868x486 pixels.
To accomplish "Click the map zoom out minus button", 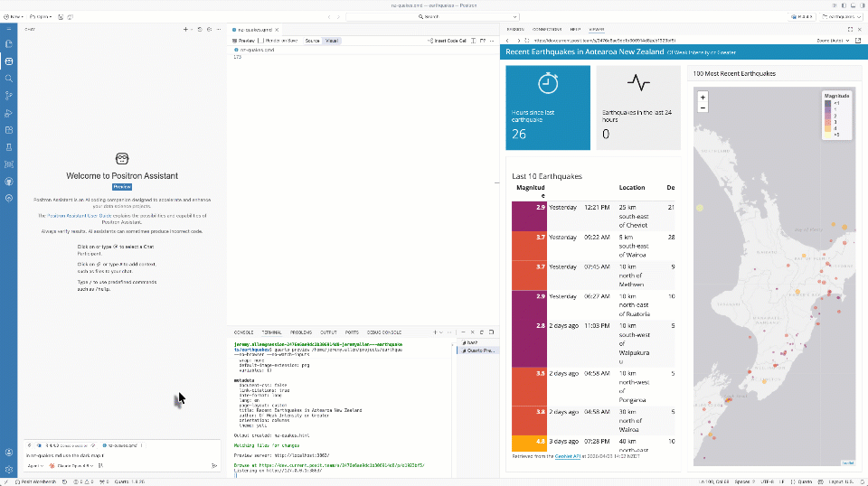I will coord(703,107).
